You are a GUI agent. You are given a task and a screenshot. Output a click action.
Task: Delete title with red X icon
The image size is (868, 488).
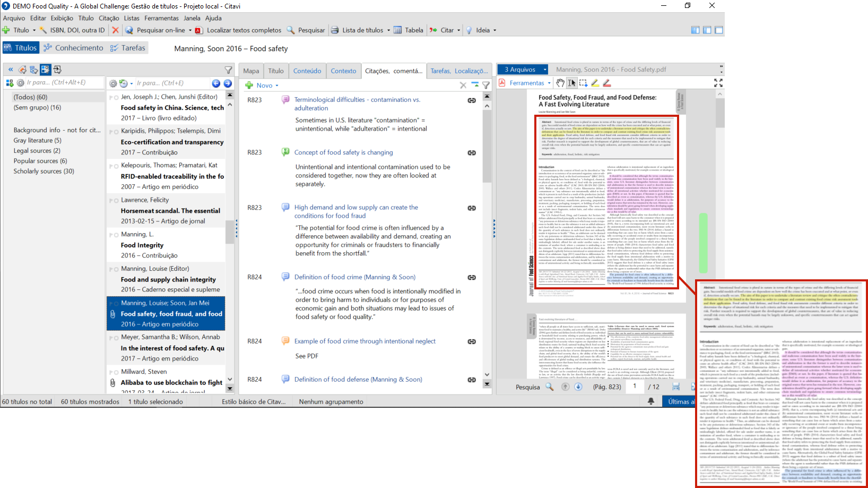[115, 30]
